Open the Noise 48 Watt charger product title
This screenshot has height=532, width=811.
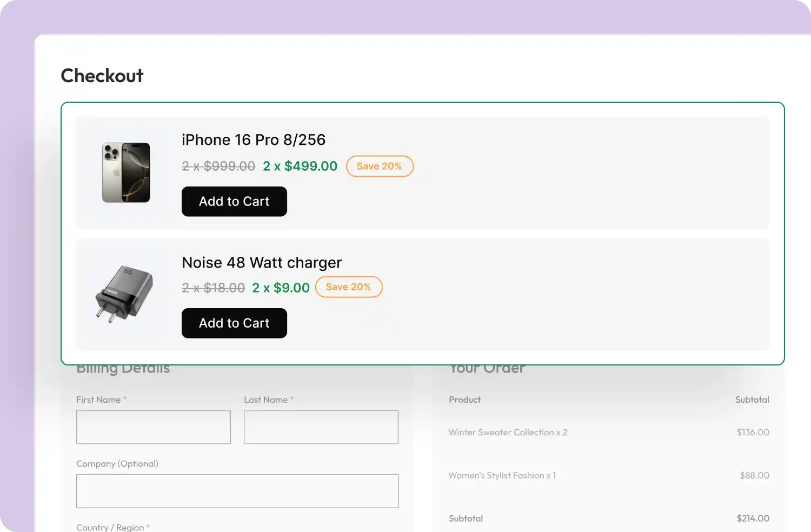(262, 262)
